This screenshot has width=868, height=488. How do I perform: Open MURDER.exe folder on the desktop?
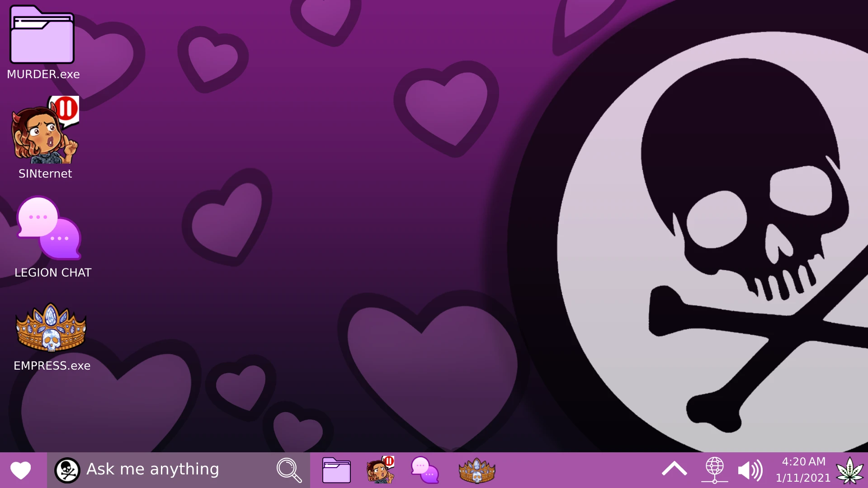[42, 34]
